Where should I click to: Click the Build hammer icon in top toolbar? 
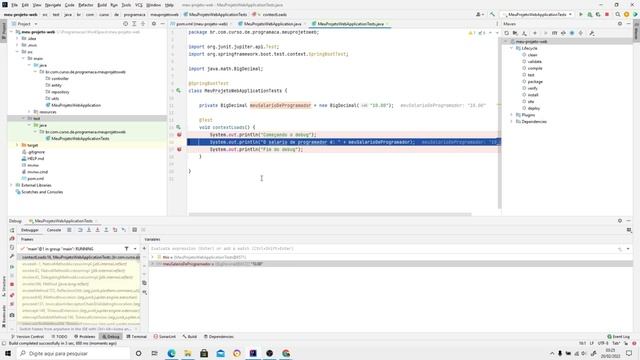pos(492,14)
